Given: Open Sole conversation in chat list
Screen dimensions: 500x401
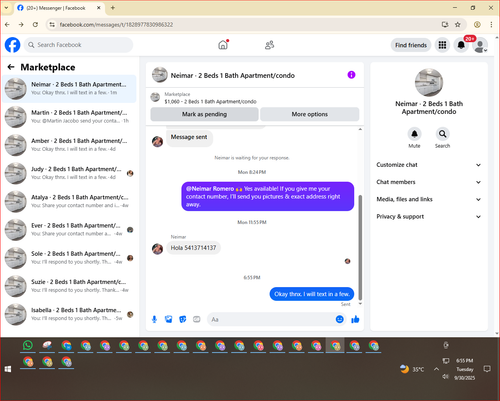Looking at the screenshot, I should 69,258.
